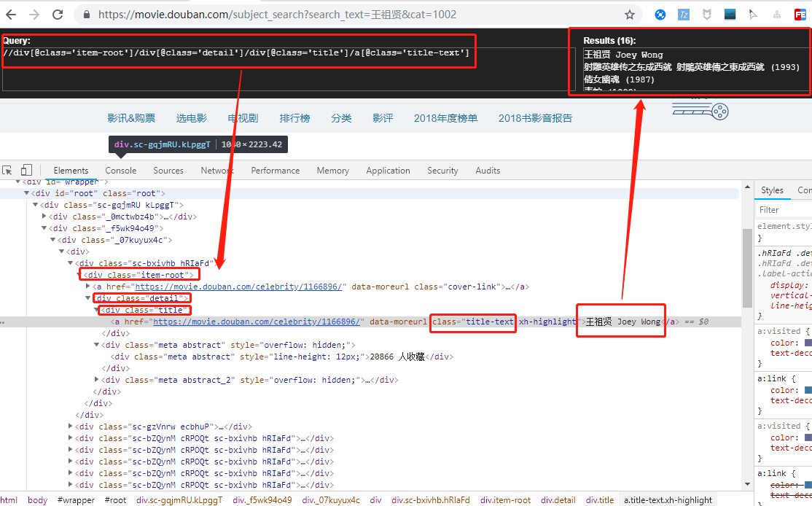
Task: Select a.title-text.xh-highlight in the breadcrumb
Action: point(668,499)
